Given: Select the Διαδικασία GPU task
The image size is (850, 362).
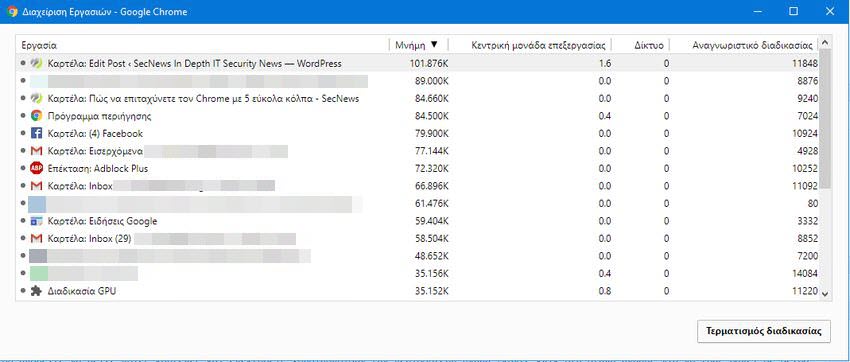Looking at the screenshot, I should [417, 291].
